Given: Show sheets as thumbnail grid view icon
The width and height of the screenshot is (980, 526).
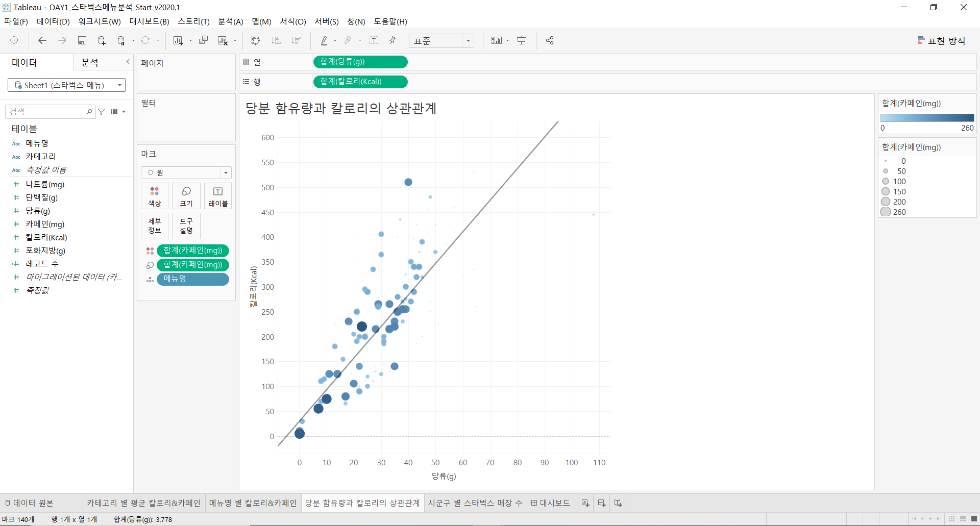Looking at the screenshot, I should 951,519.
